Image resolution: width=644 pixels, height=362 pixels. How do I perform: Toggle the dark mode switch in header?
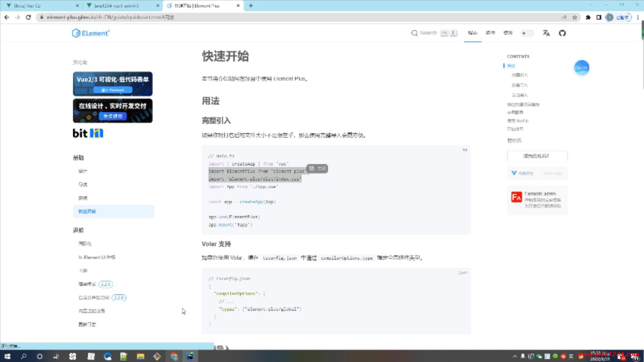[527, 33]
